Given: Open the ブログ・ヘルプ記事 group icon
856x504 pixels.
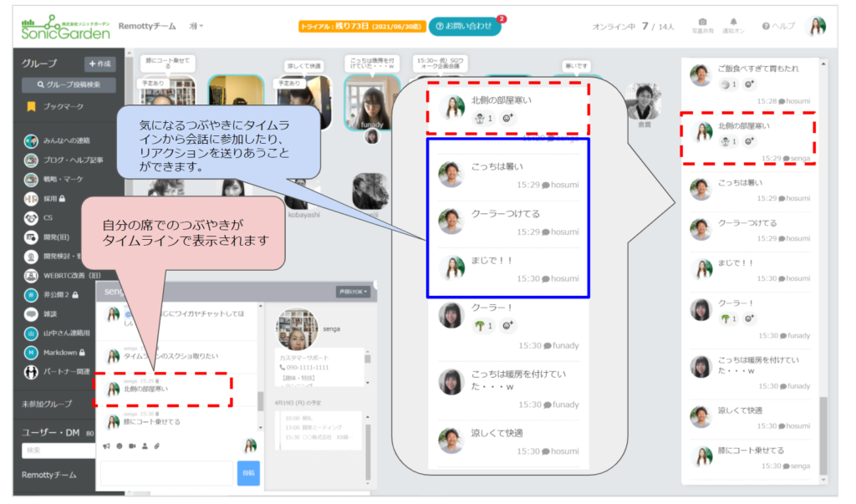Looking at the screenshot, I should 31,160.
